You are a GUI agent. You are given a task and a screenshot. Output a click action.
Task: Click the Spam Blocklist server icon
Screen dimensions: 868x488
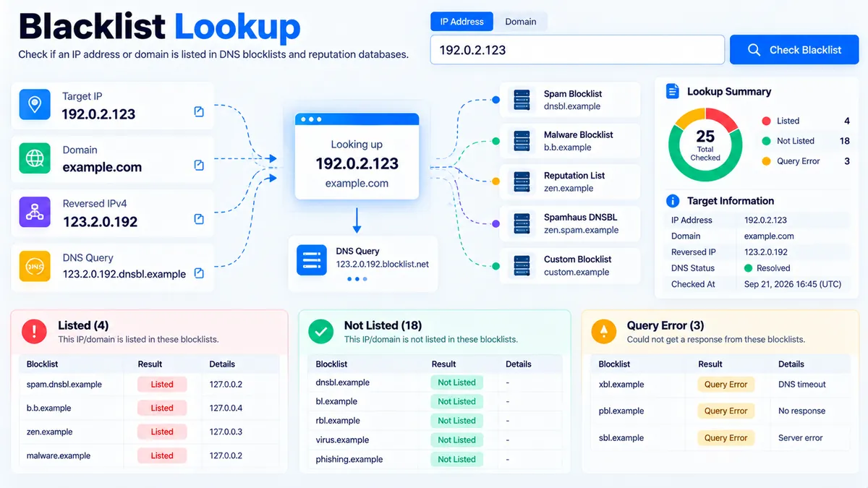pyautogui.click(x=522, y=100)
